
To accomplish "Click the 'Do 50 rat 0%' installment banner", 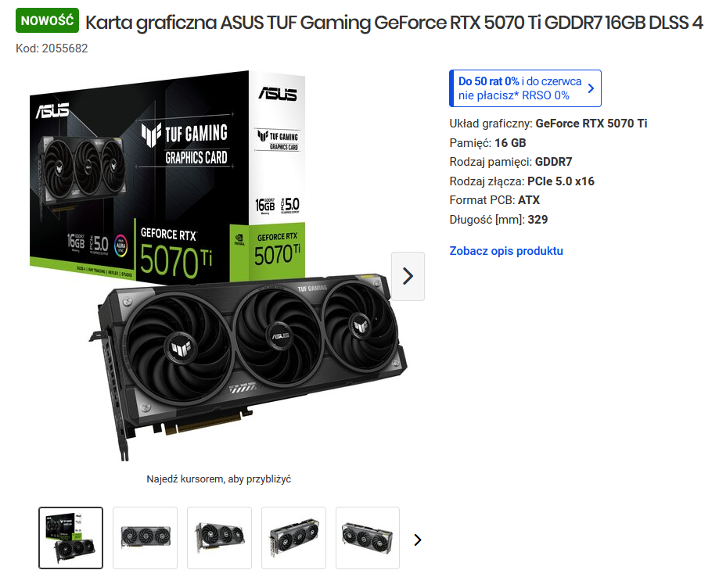I will pyautogui.click(x=525, y=88).
